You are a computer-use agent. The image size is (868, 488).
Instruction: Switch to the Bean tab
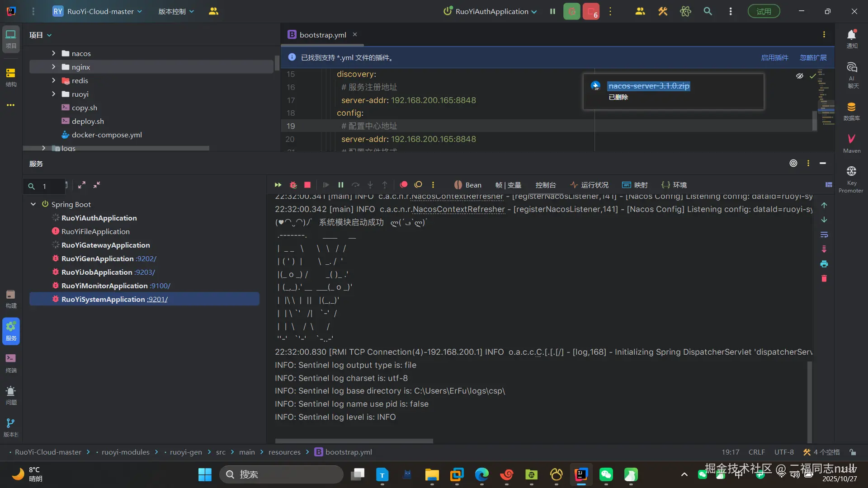(x=468, y=185)
